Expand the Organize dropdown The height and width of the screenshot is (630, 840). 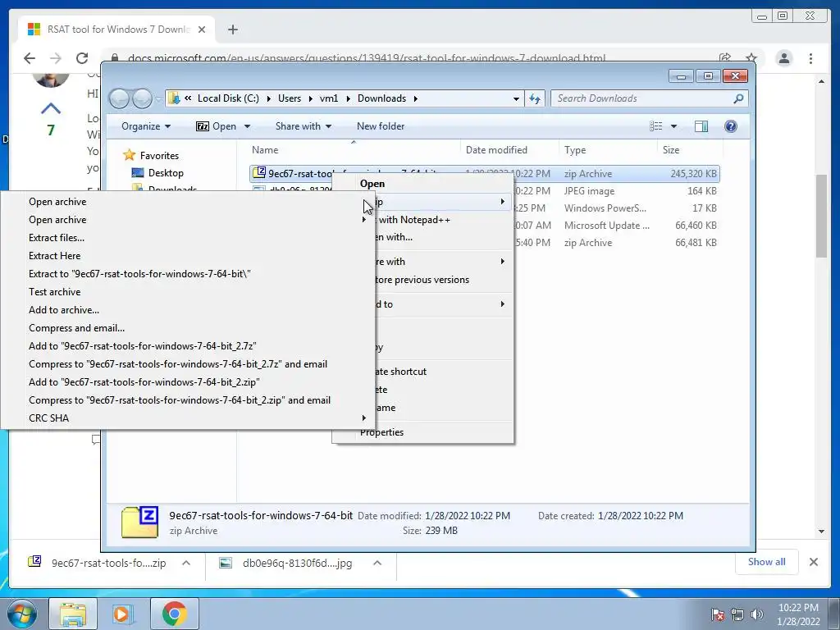click(x=146, y=126)
